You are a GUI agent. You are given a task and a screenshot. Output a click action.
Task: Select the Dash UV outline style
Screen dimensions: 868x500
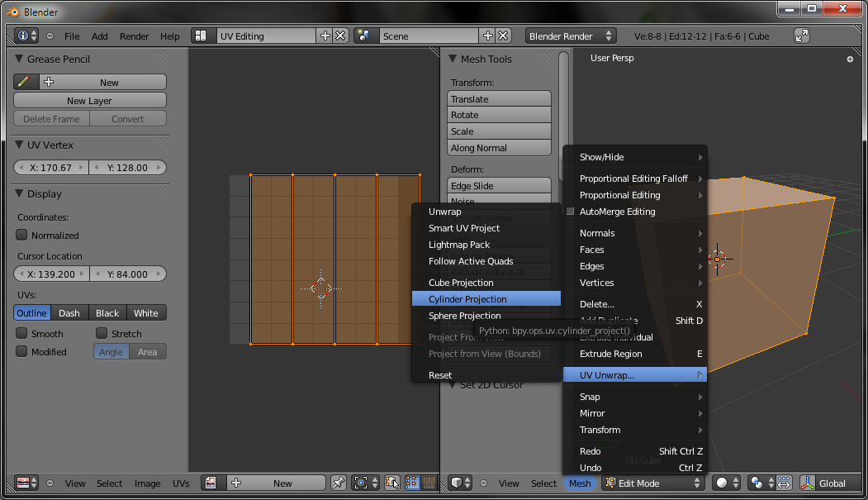coord(69,313)
